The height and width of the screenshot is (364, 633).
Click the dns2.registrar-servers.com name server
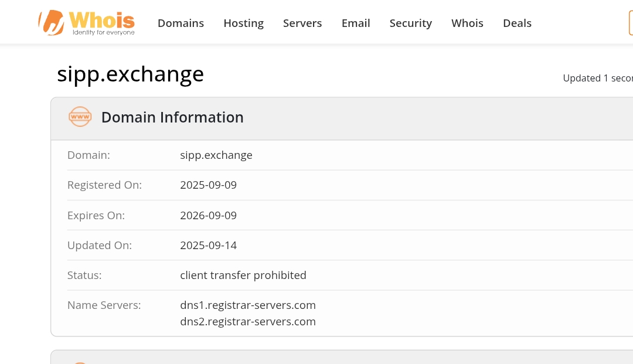pyautogui.click(x=247, y=322)
